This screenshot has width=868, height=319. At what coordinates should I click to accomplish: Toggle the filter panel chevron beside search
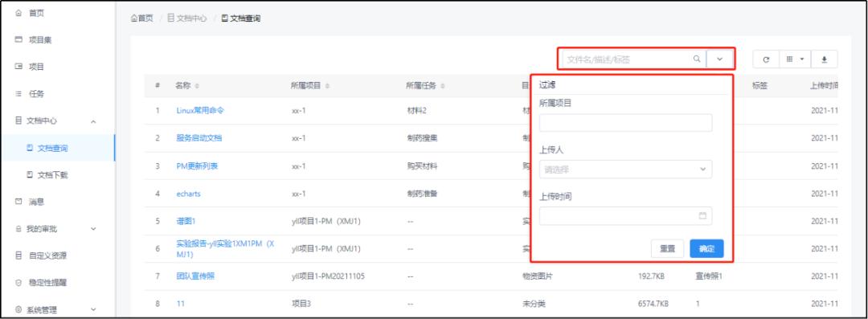(719, 59)
